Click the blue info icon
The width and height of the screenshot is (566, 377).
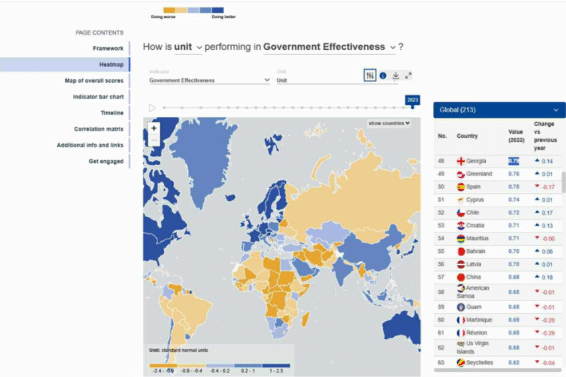[x=383, y=76]
